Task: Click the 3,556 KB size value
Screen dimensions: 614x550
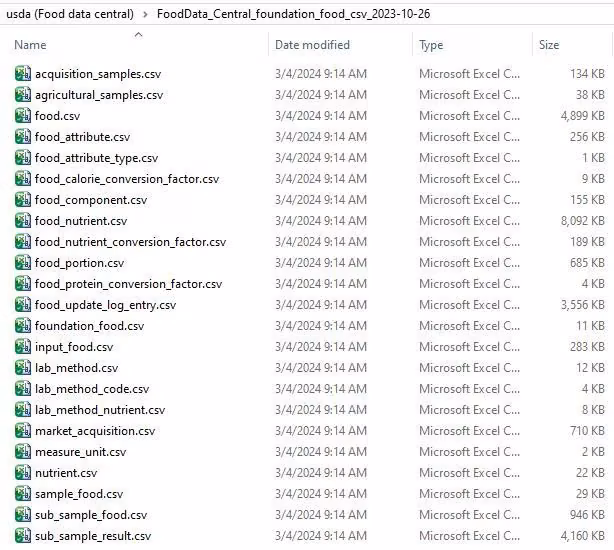Action: click(x=583, y=305)
